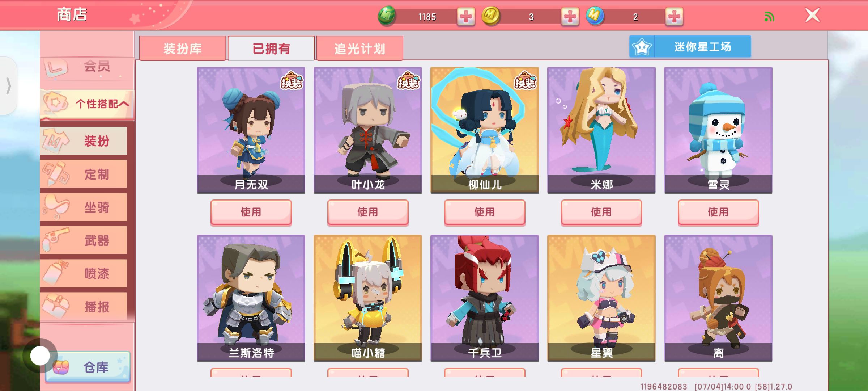Viewport: 868px width, 391px height.
Task: Open the 会员 membership section
Action: coord(88,67)
